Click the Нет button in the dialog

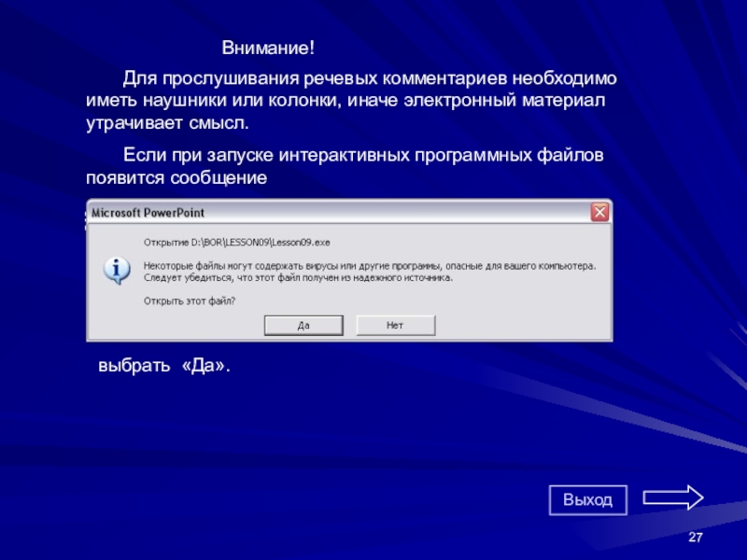(x=395, y=325)
